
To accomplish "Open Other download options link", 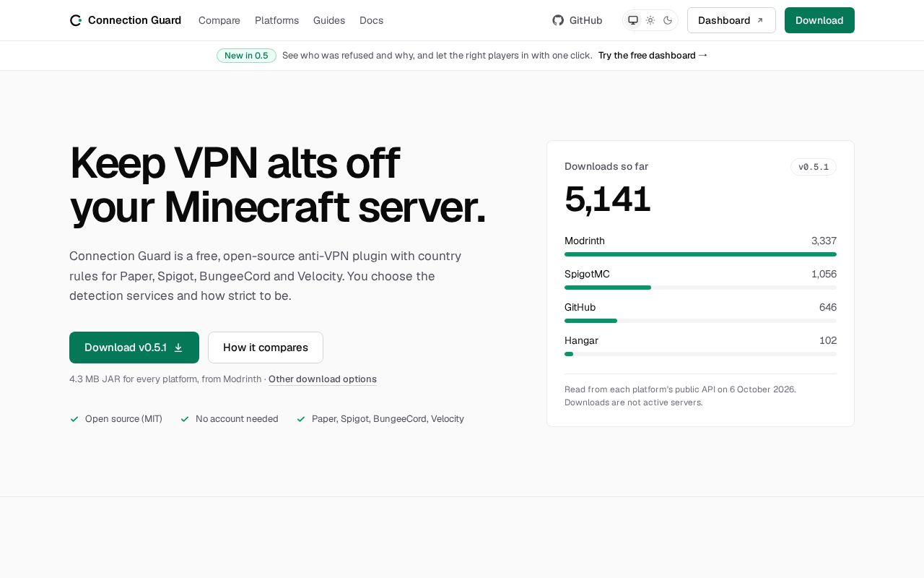I will [x=323, y=379].
